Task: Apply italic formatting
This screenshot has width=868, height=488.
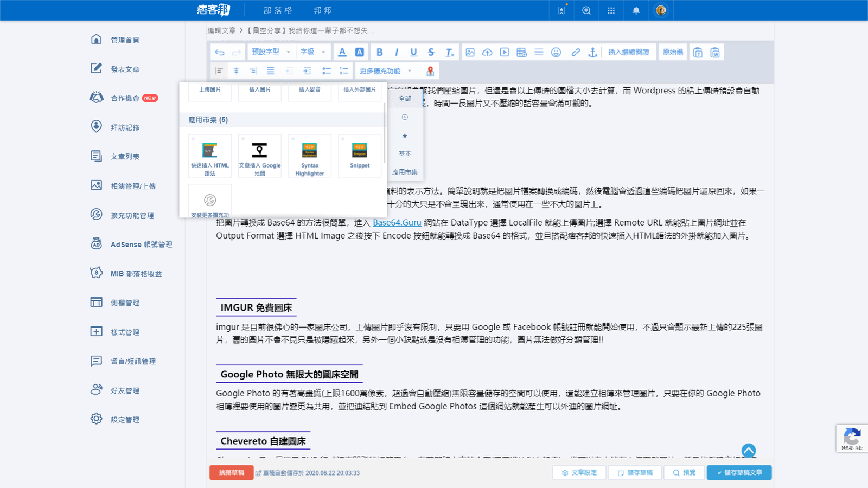Action: coord(397,52)
